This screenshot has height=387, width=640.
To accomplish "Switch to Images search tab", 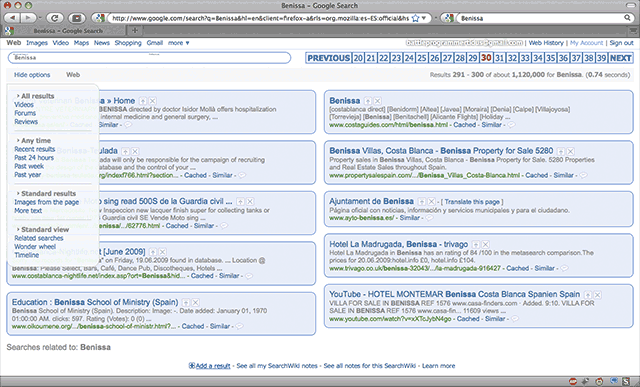I will click(37, 43).
